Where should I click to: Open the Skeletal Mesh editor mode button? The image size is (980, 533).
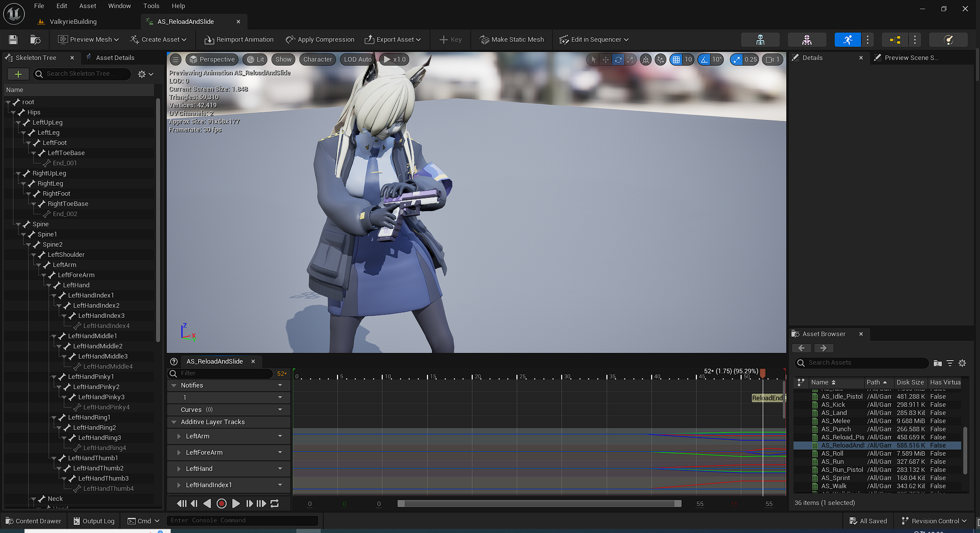[807, 40]
